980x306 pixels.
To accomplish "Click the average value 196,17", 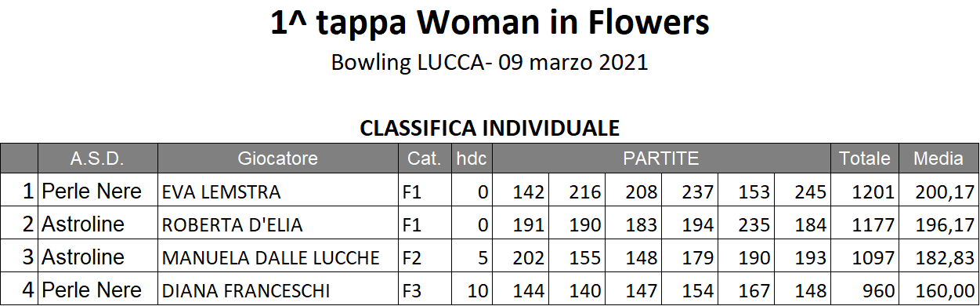I will (943, 225).
